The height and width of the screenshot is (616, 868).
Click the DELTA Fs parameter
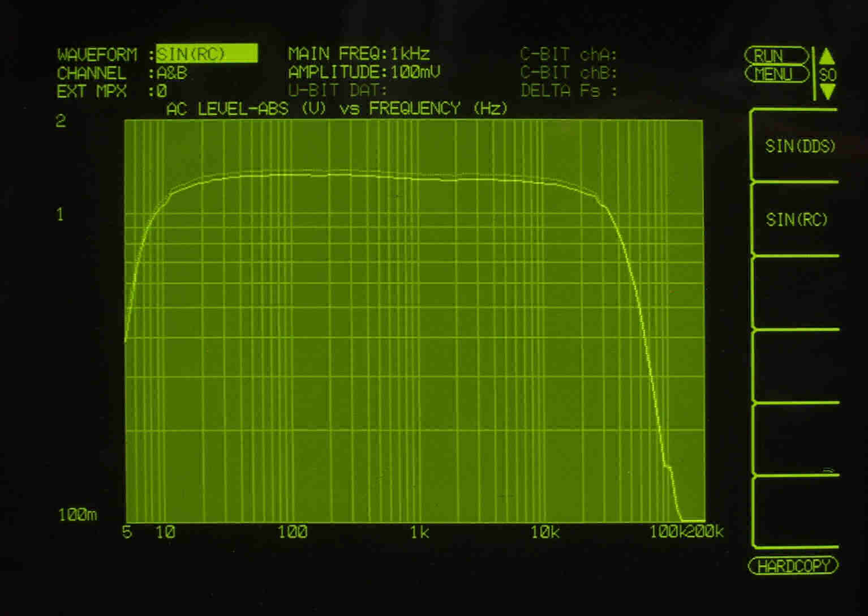[x=568, y=91]
